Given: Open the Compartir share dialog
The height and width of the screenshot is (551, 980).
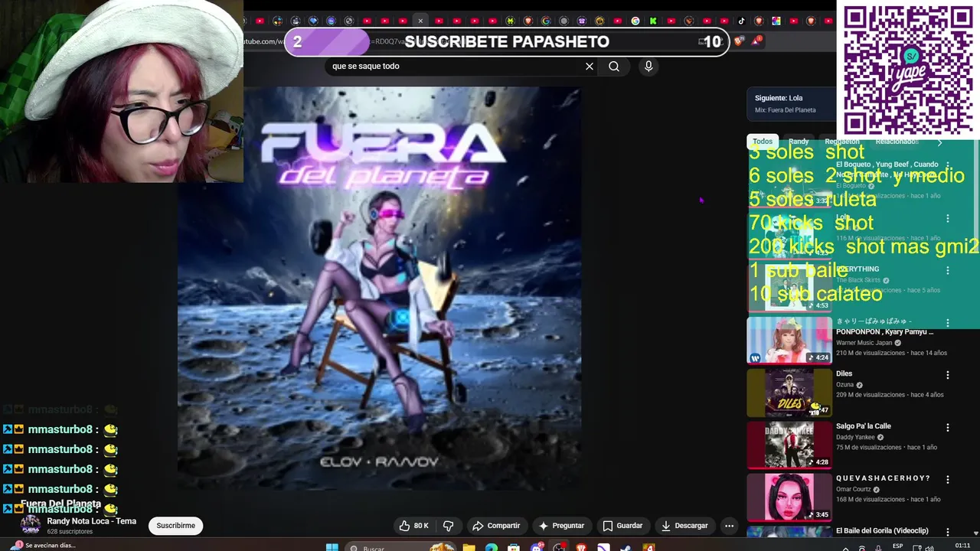Looking at the screenshot, I should 496,526.
